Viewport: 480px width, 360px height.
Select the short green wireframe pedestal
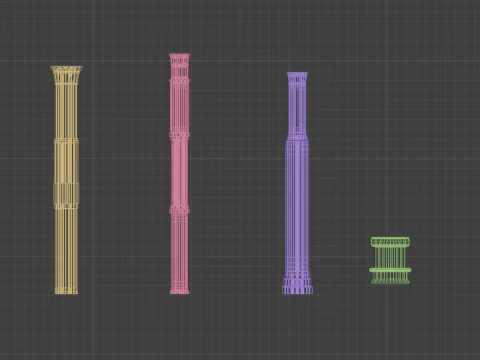click(x=390, y=261)
